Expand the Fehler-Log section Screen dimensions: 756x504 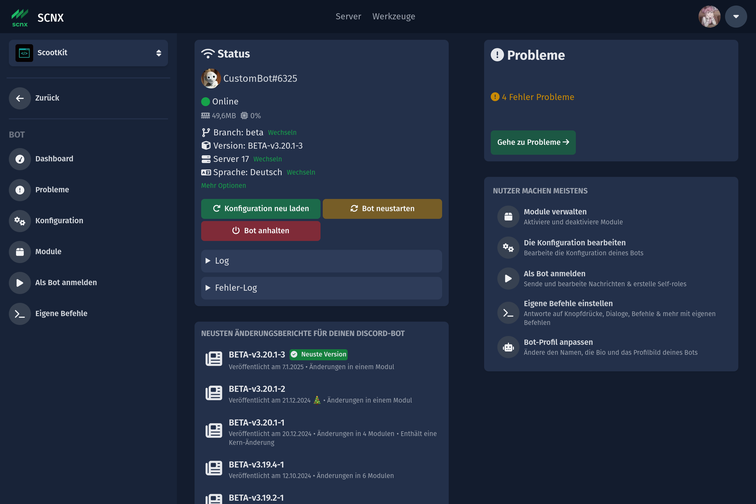coord(321,288)
